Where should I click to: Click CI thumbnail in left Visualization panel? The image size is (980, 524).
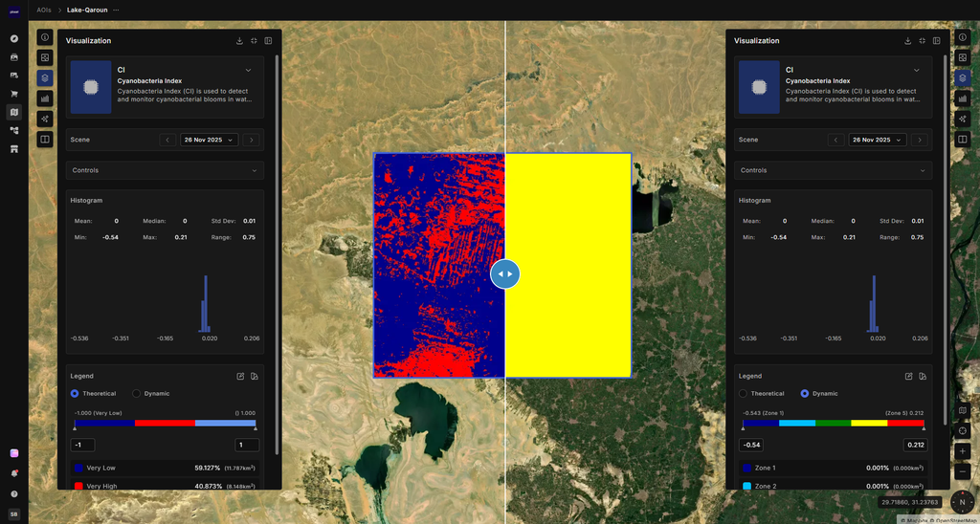[91, 87]
